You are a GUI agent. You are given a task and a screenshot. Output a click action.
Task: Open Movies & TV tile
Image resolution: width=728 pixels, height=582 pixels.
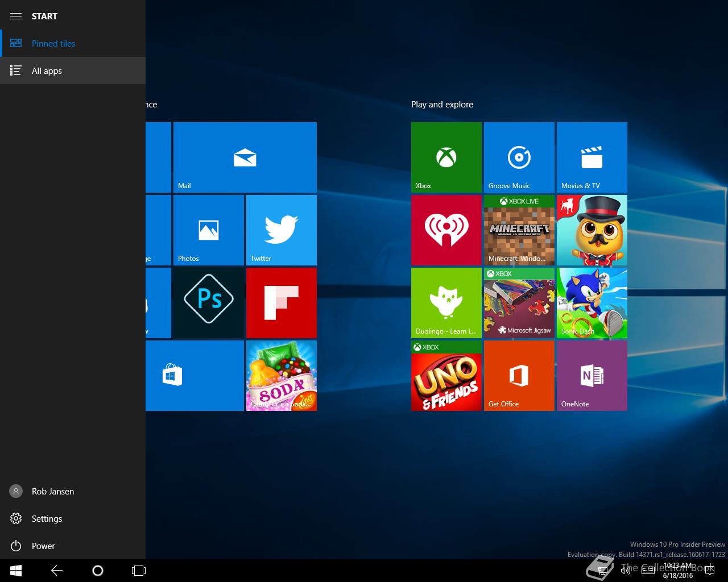click(x=592, y=157)
